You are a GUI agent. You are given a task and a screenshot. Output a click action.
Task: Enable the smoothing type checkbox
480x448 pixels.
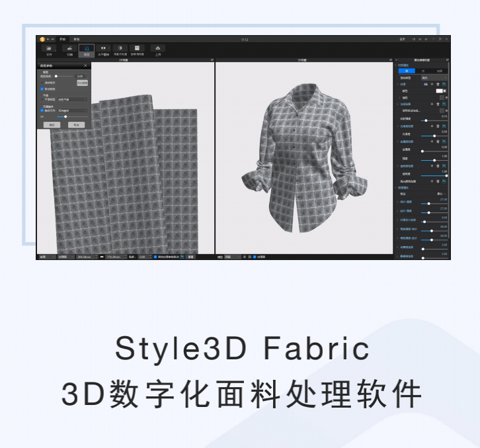[42, 99]
